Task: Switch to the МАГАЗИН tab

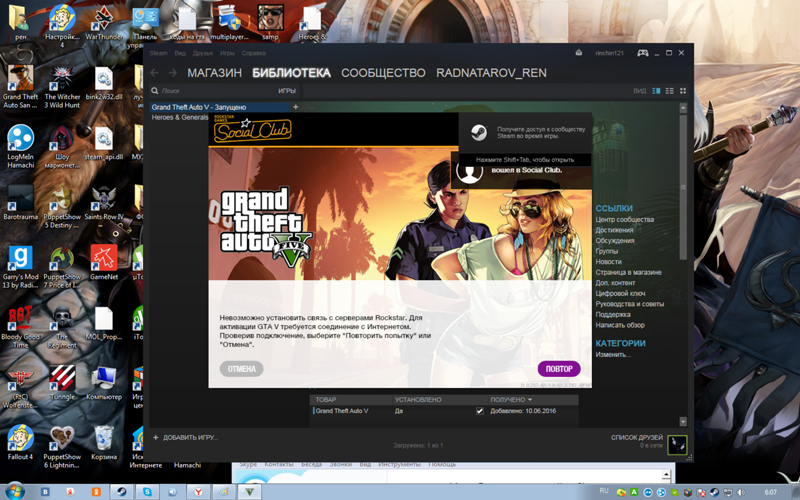Action: (x=214, y=73)
